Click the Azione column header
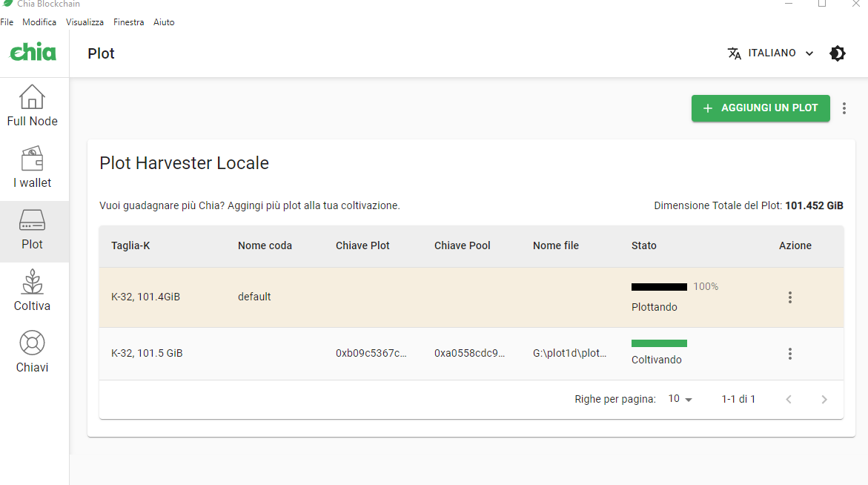 point(795,245)
